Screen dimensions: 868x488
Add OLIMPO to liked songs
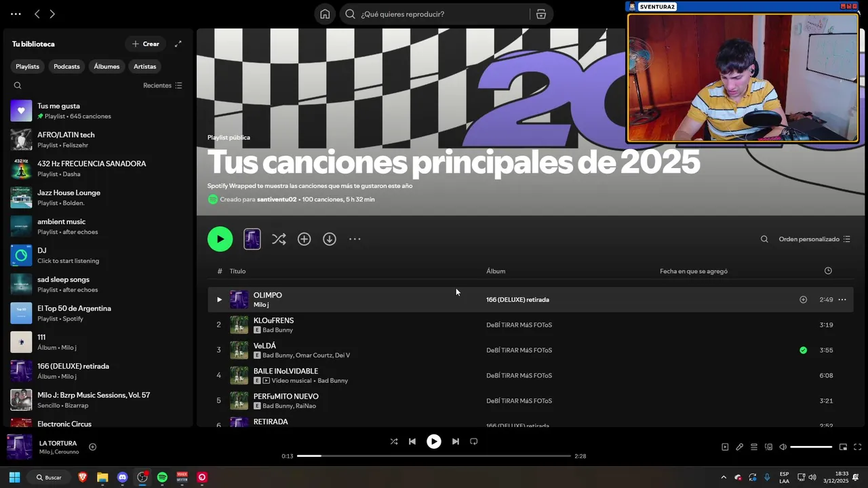point(803,300)
